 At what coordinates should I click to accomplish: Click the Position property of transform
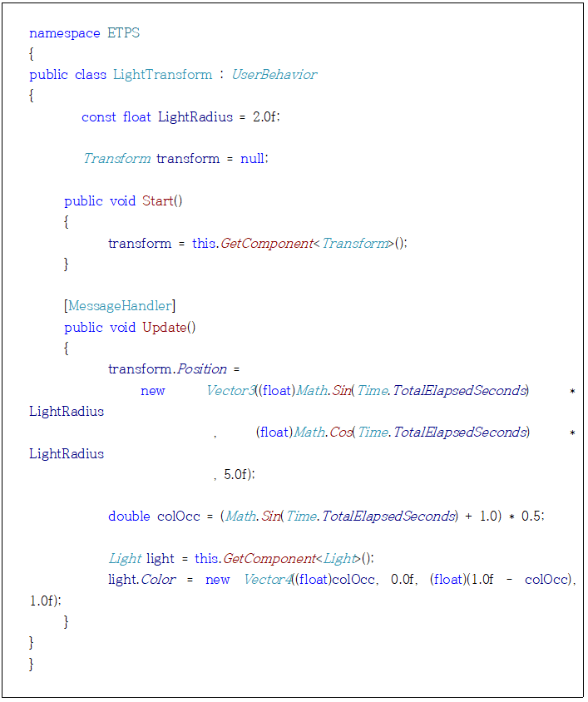(x=201, y=369)
